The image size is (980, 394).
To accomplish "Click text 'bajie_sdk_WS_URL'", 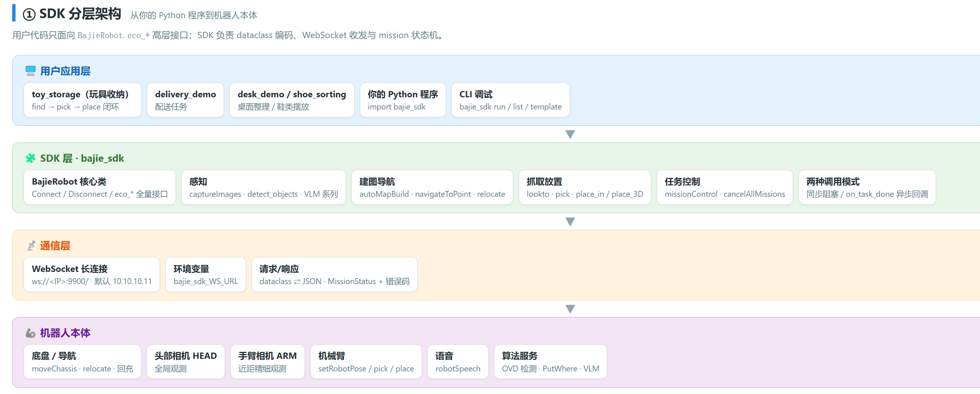I will coord(205,281).
